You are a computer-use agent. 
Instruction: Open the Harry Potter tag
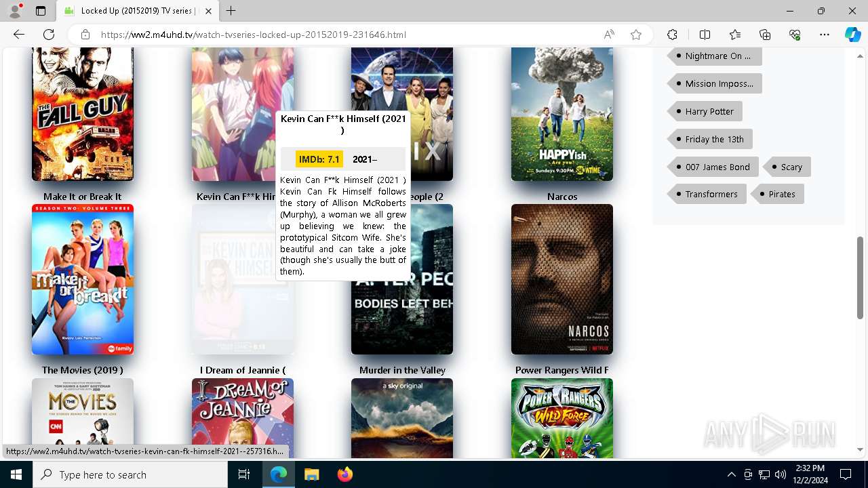(x=705, y=111)
